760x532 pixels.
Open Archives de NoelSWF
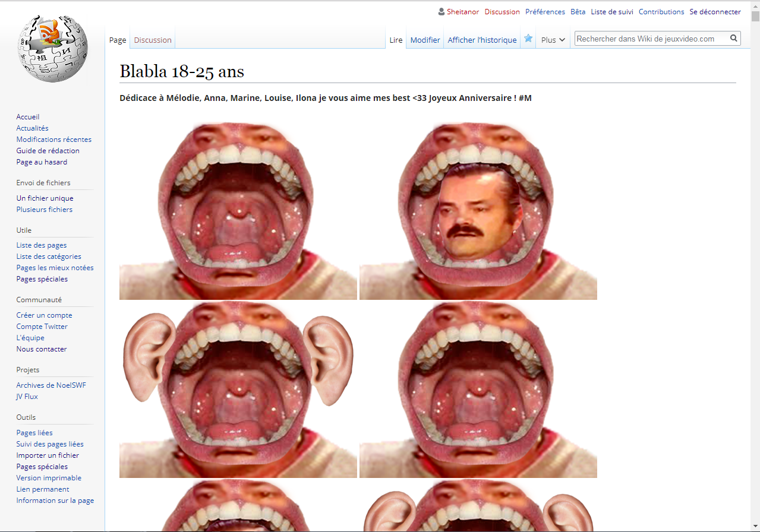pos(51,385)
